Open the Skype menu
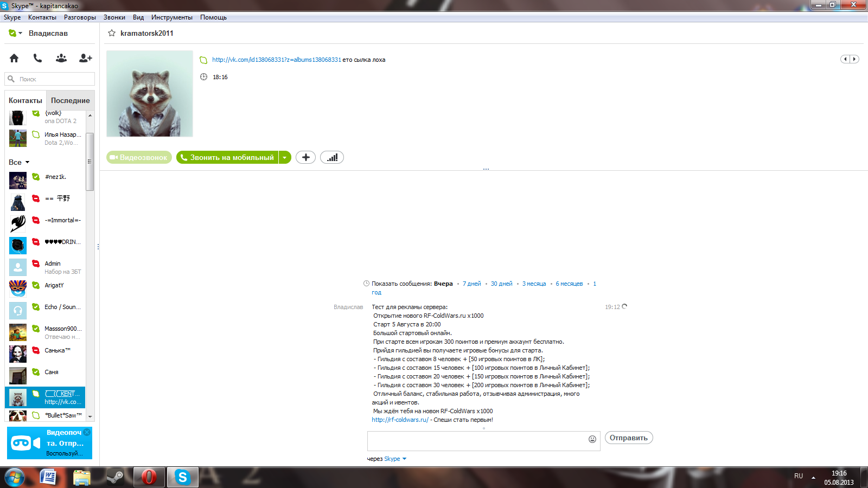 12,17
